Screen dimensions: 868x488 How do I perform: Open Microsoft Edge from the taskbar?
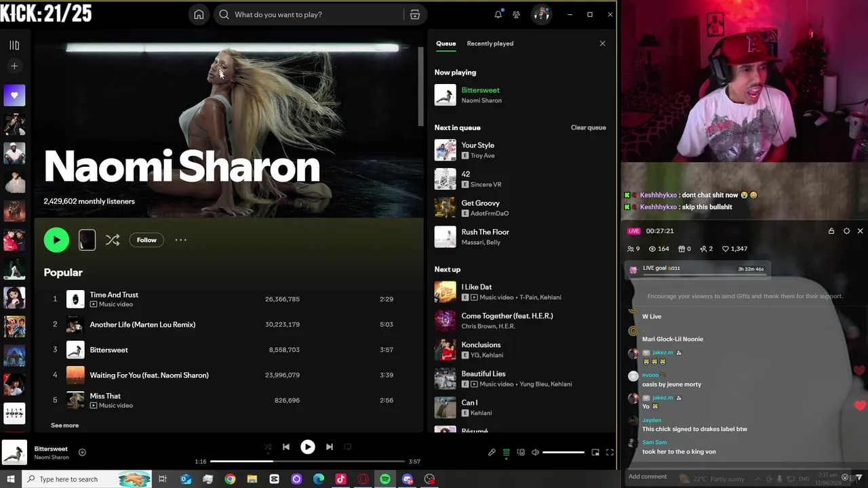pyautogui.click(x=319, y=479)
